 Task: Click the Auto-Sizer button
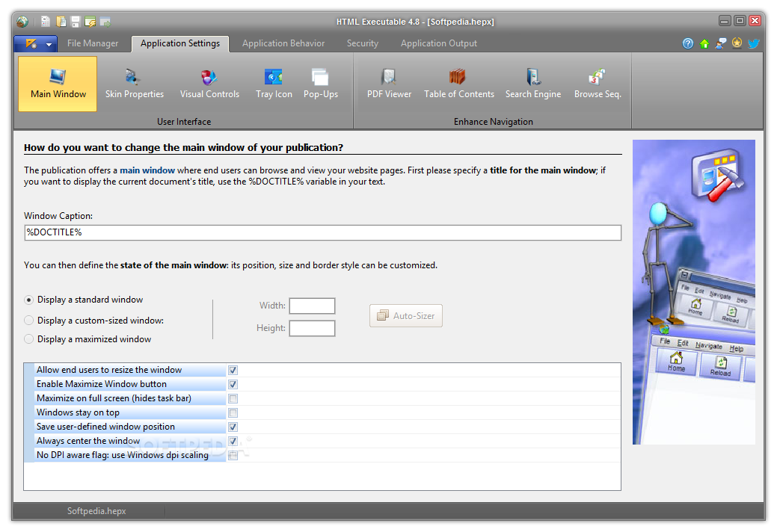point(406,316)
